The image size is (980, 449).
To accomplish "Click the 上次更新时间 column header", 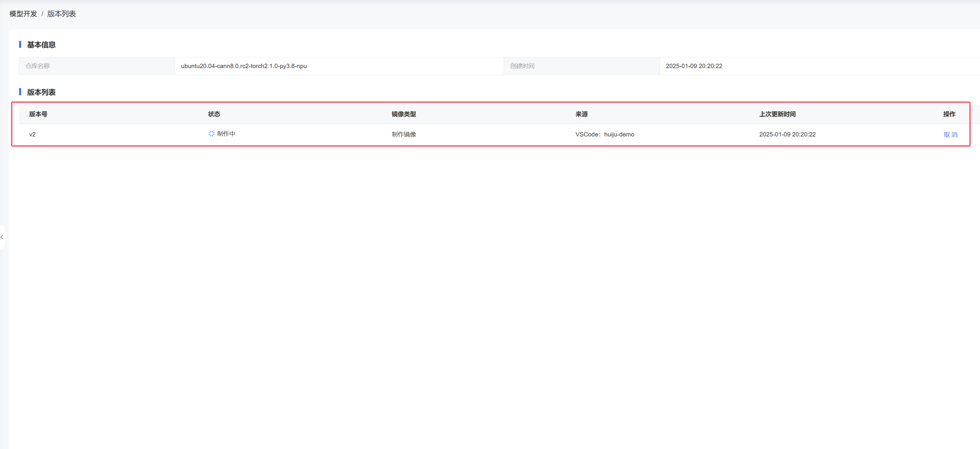I will pos(777,114).
